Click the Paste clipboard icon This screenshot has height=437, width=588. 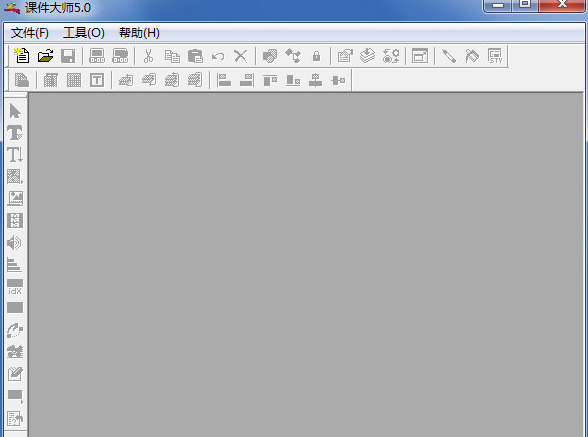[195, 56]
